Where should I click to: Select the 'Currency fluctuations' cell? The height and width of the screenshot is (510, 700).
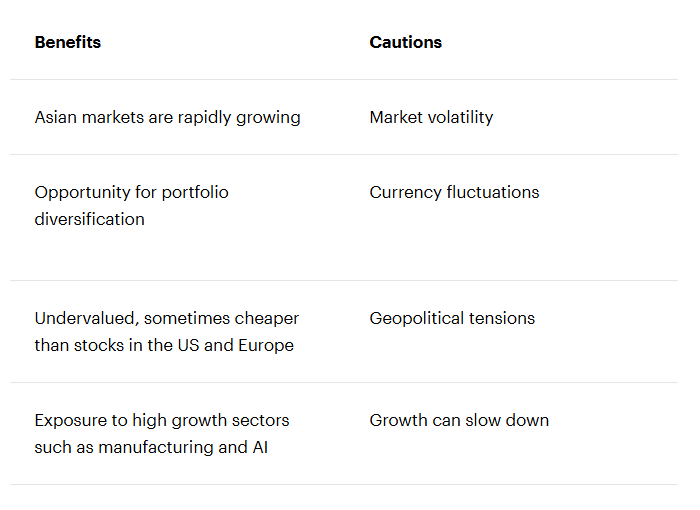pyautogui.click(x=454, y=192)
